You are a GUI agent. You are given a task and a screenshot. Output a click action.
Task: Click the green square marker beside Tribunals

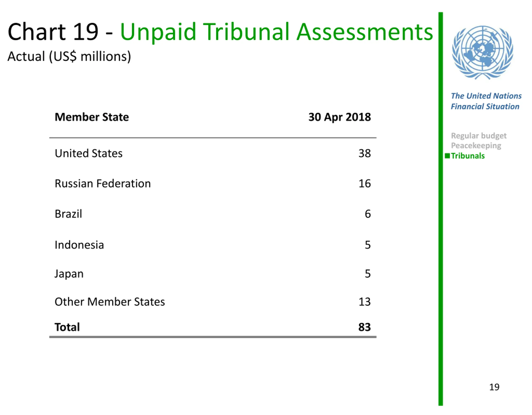coord(447,156)
